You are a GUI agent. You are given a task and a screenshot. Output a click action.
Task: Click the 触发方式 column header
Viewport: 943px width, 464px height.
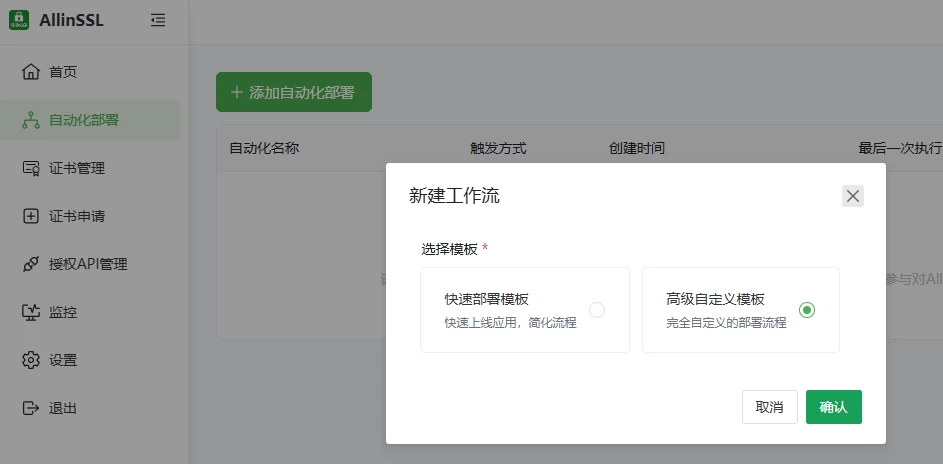pyautogui.click(x=498, y=148)
